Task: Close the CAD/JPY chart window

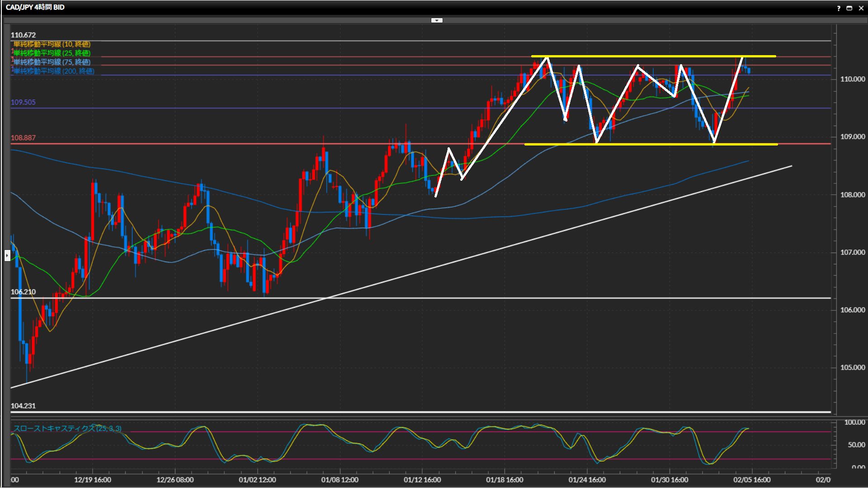Action: point(861,8)
